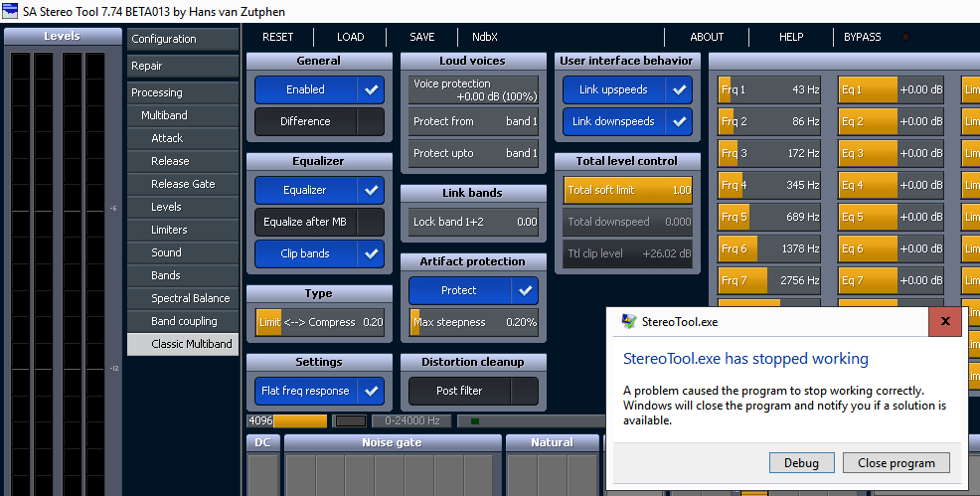
Task: Select Attack in the sidebar
Action: (183, 139)
